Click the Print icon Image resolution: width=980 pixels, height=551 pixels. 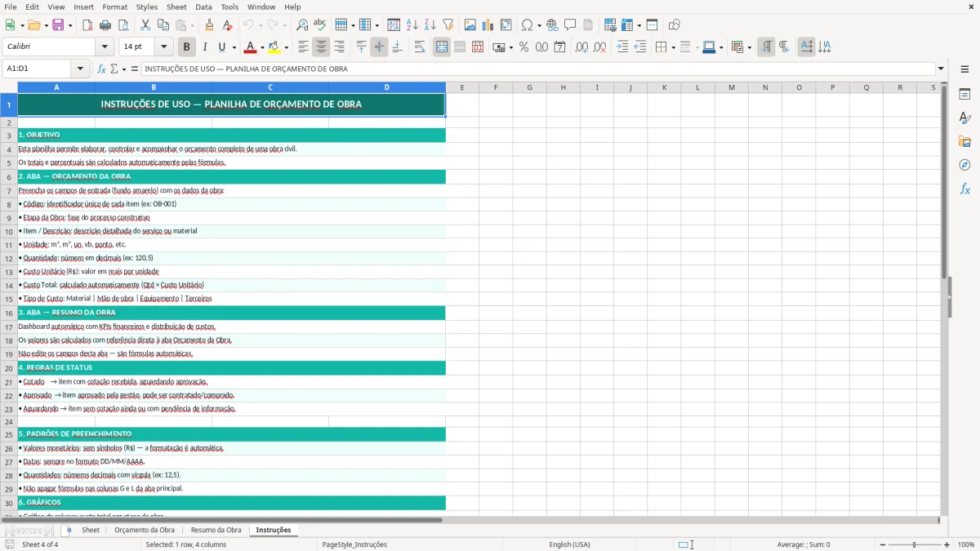pyautogui.click(x=105, y=25)
